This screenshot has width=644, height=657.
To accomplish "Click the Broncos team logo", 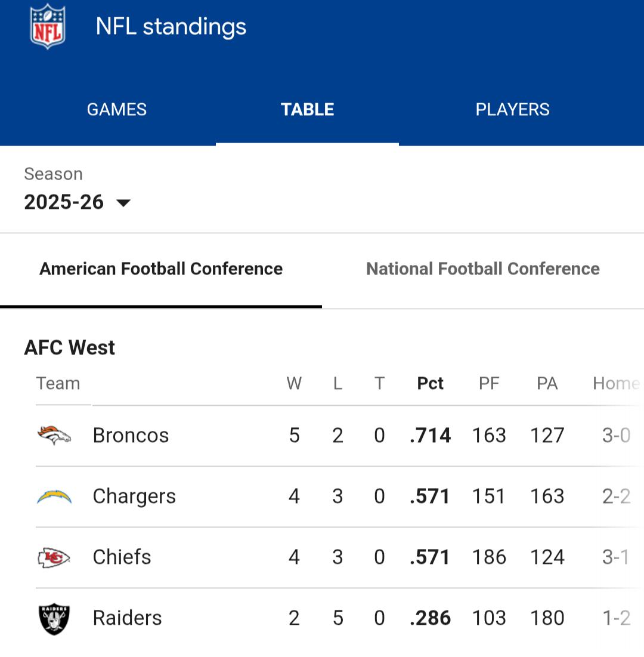I will coord(54,436).
